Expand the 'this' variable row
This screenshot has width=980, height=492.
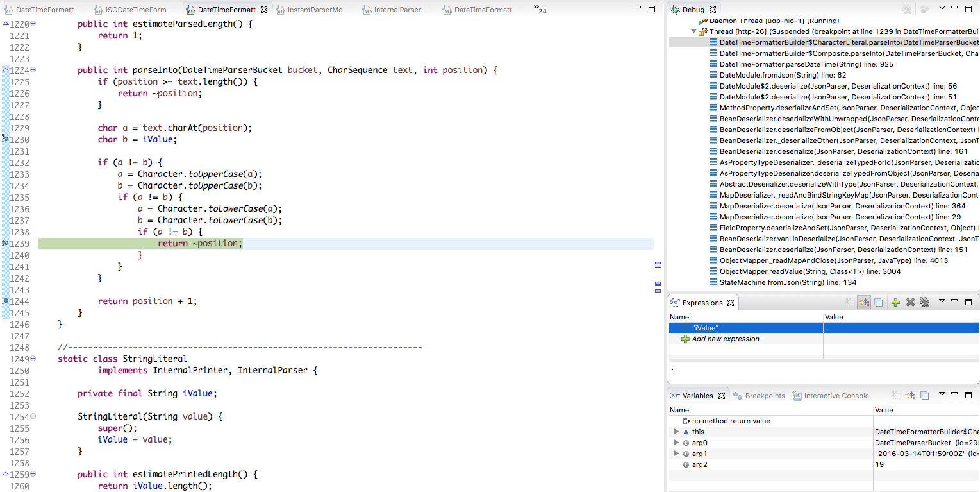coord(676,432)
